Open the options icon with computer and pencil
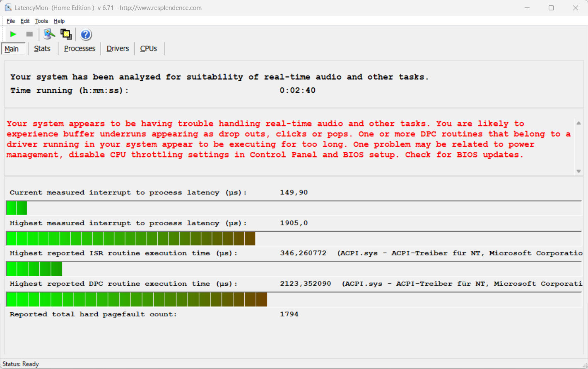This screenshot has width=588, height=369. click(49, 34)
